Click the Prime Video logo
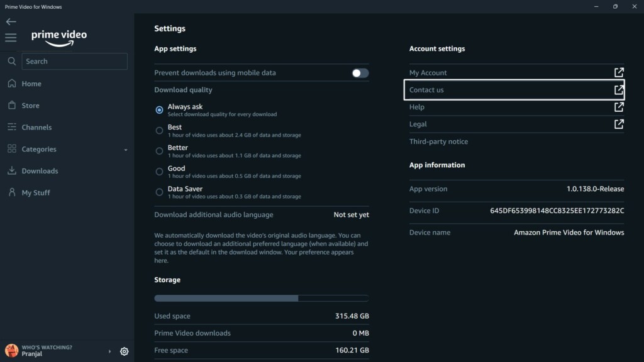Screen dimensions: 644x362 click(x=59, y=37)
